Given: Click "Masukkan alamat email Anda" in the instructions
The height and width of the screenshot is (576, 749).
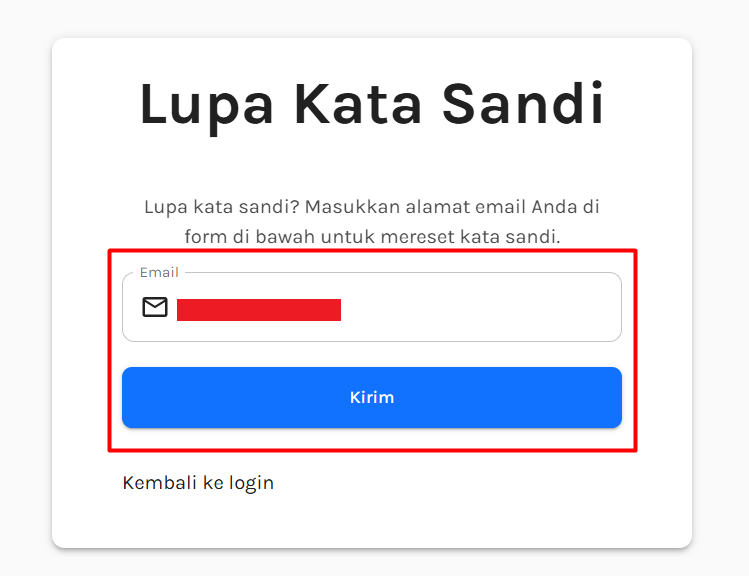Looking at the screenshot, I should point(440,207).
